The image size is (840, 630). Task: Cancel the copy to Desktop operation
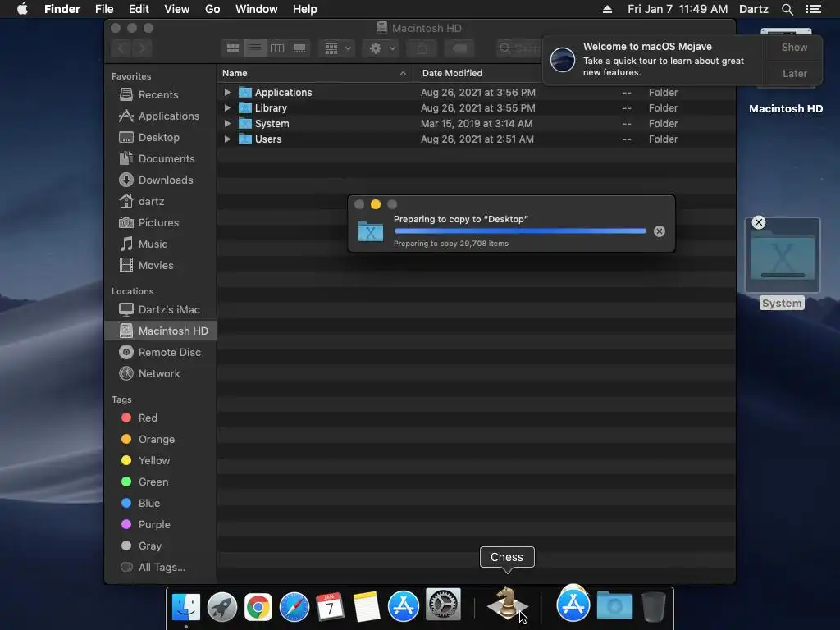660,231
